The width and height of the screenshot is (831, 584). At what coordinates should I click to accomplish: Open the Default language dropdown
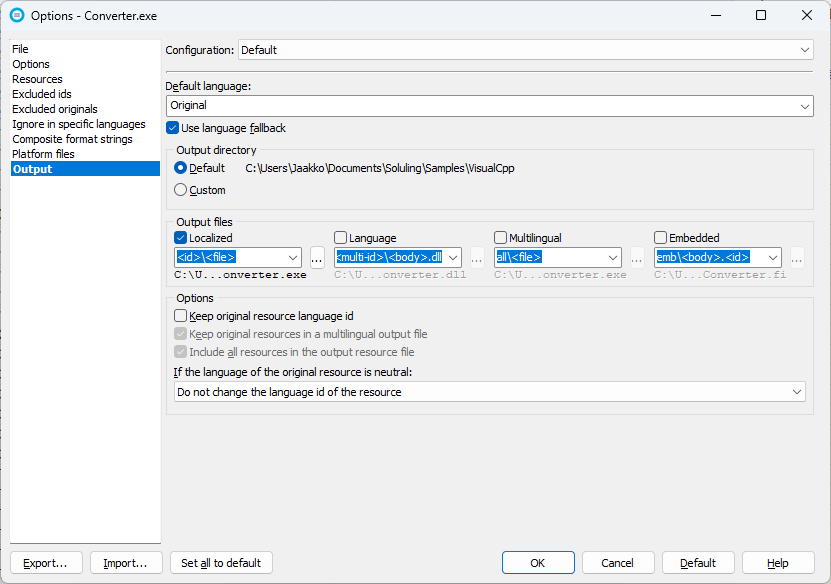pyautogui.click(x=805, y=106)
